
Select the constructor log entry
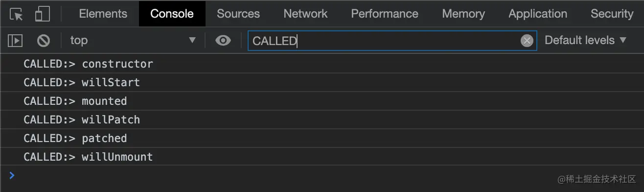[322, 64]
